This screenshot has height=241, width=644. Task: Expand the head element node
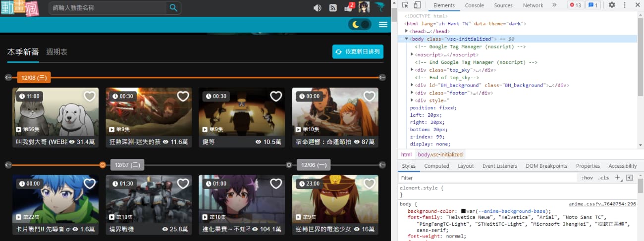pos(407,31)
